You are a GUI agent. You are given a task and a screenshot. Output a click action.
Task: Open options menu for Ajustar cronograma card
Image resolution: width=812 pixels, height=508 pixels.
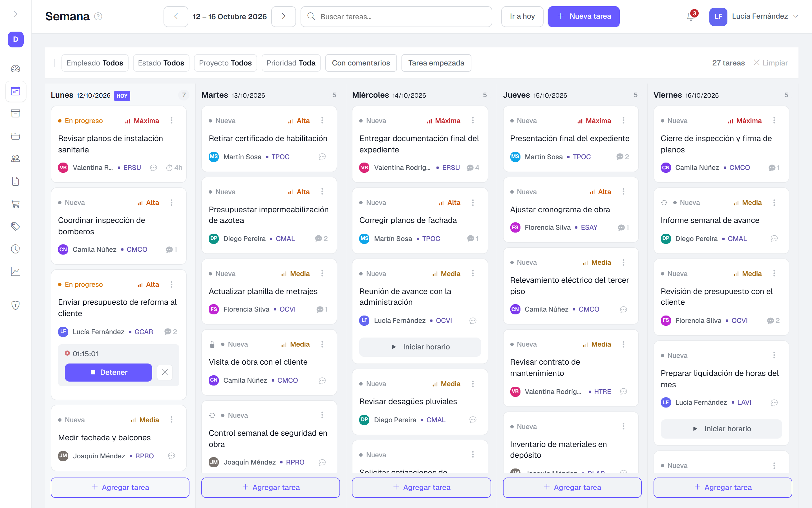623,192
